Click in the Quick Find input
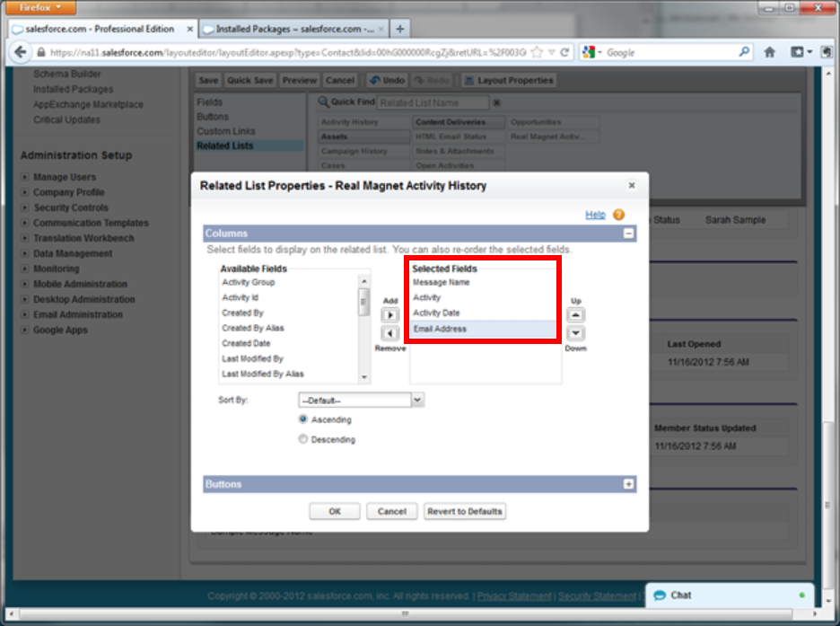The height and width of the screenshot is (626, 840). [433, 102]
